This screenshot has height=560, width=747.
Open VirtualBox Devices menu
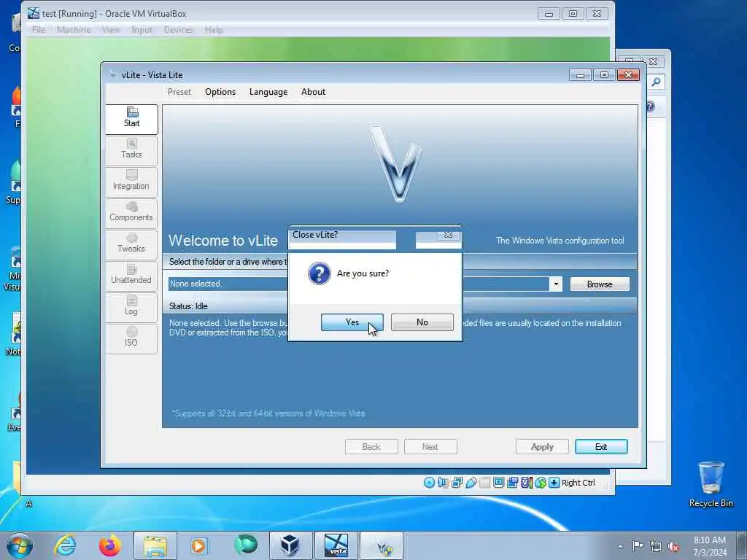pos(178,30)
